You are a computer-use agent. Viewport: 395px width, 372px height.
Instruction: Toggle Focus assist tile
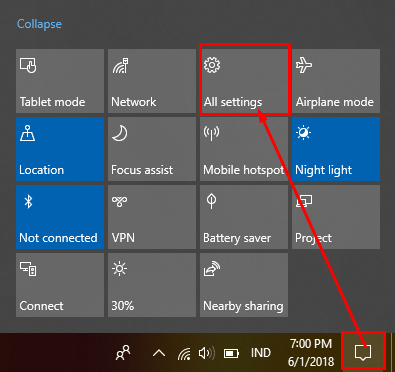tap(152, 149)
